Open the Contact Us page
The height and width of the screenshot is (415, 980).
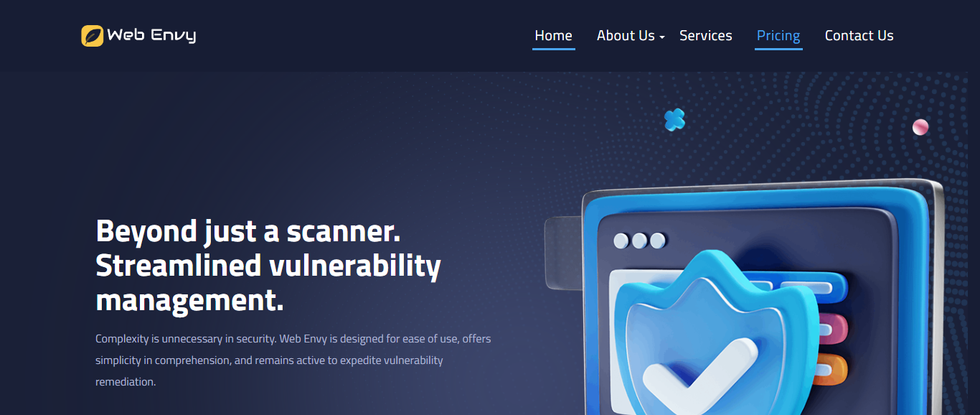tap(859, 36)
